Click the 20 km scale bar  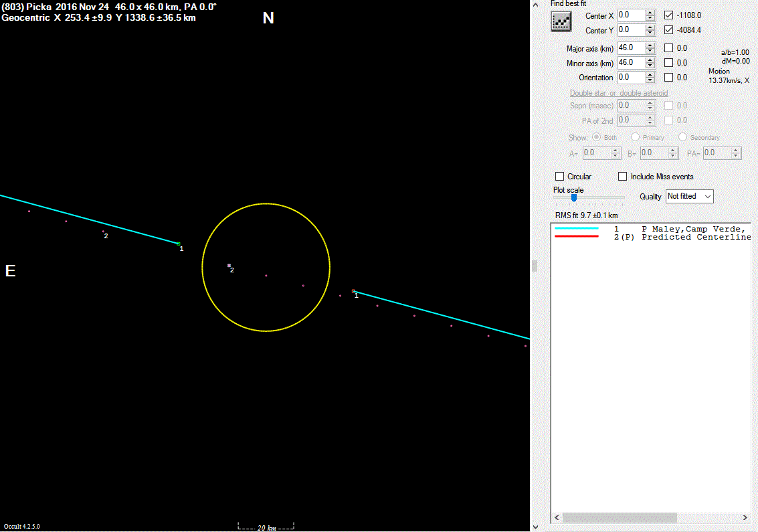pos(266,527)
